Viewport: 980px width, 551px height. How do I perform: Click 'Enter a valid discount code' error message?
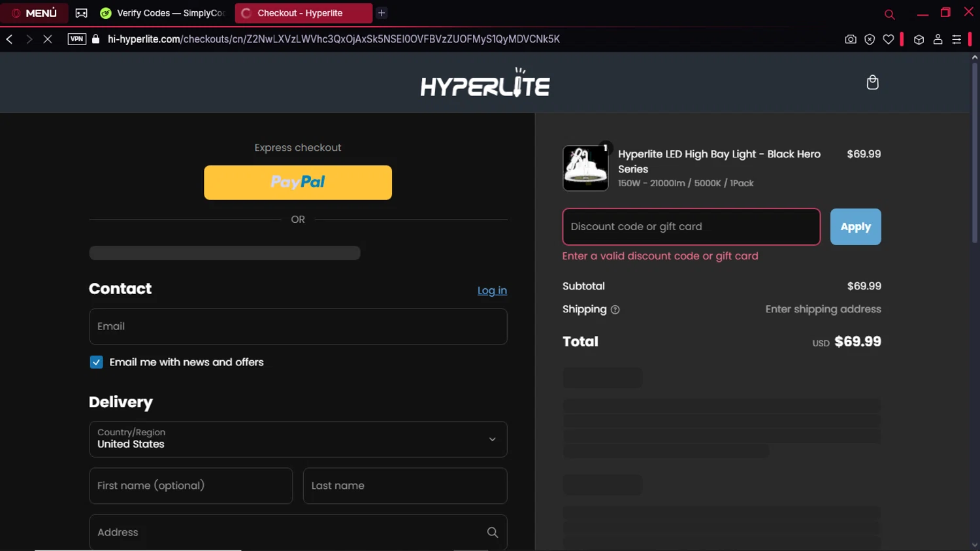click(660, 256)
